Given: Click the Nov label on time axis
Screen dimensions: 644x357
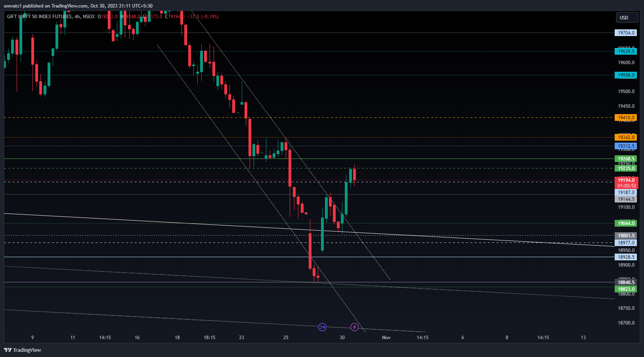Looking at the screenshot, I should click(x=386, y=338).
